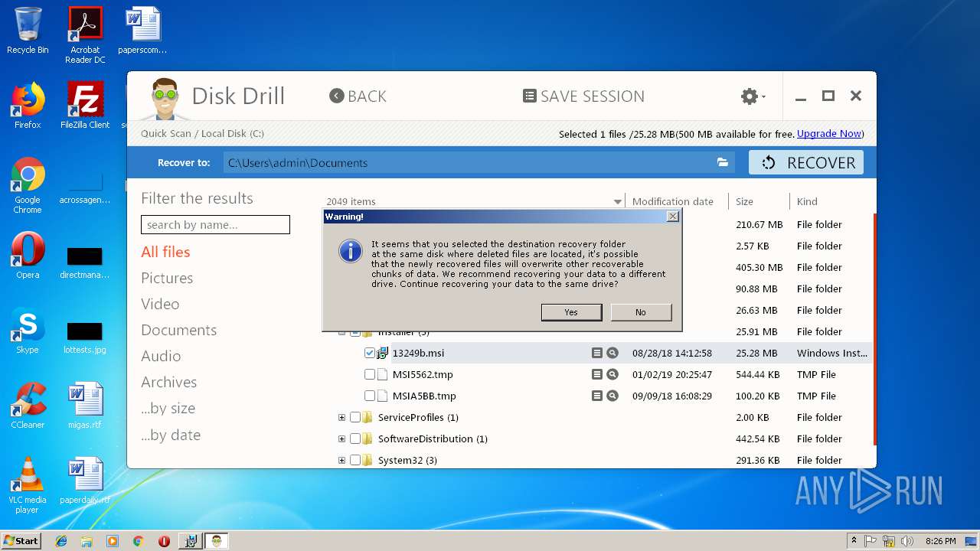Check the MSIA5BB.tmp checkbox
This screenshot has width=980, height=551.
370,396
